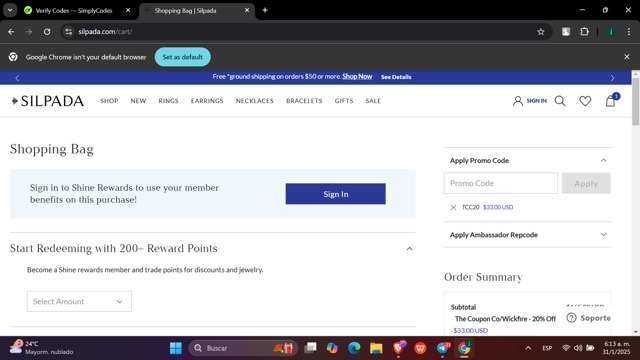Click the Windows taskbar Buscar search box
Image resolution: width=640 pixels, height=360 pixels.
pos(243,348)
